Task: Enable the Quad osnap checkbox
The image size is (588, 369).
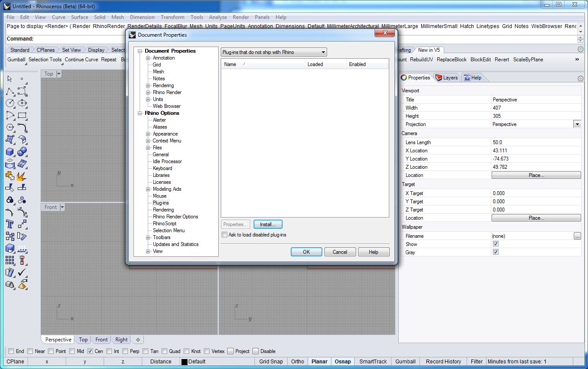Action: point(164,351)
